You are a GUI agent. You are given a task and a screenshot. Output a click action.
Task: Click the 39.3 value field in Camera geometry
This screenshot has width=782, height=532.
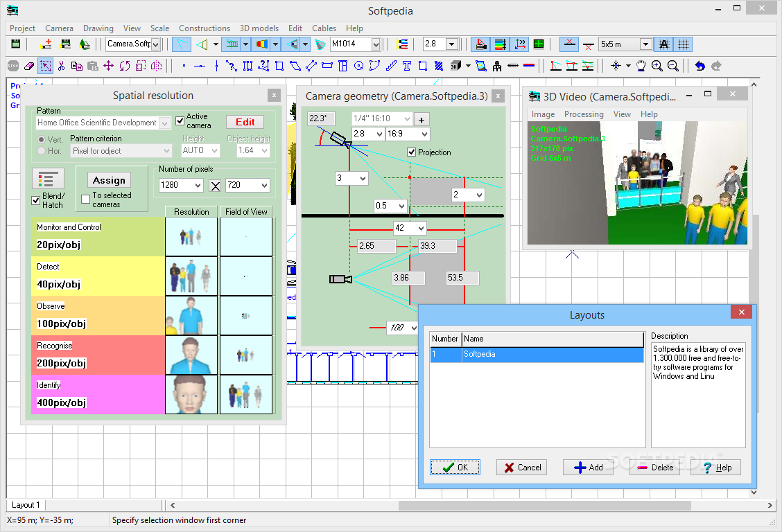coord(437,246)
